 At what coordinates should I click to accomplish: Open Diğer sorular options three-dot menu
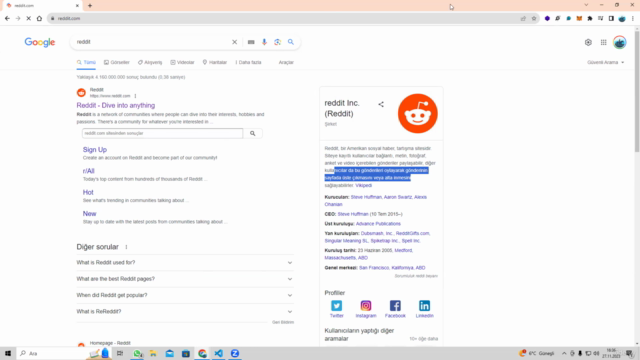127,247
